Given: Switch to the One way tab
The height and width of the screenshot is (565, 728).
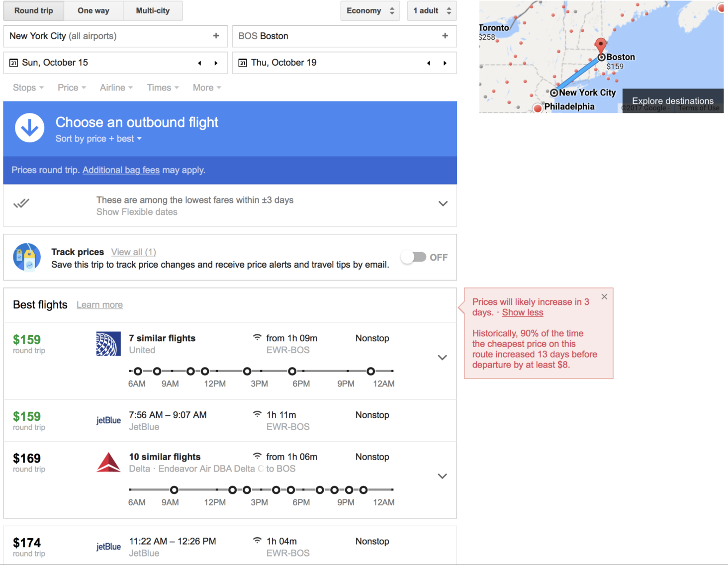Looking at the screenshot, I should pos(93,10).
